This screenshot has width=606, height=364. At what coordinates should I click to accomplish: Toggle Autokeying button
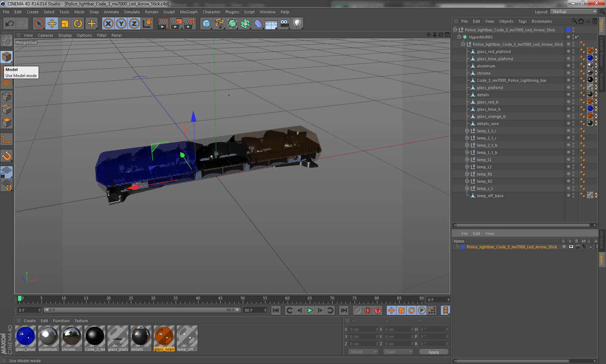coord(368,310)
